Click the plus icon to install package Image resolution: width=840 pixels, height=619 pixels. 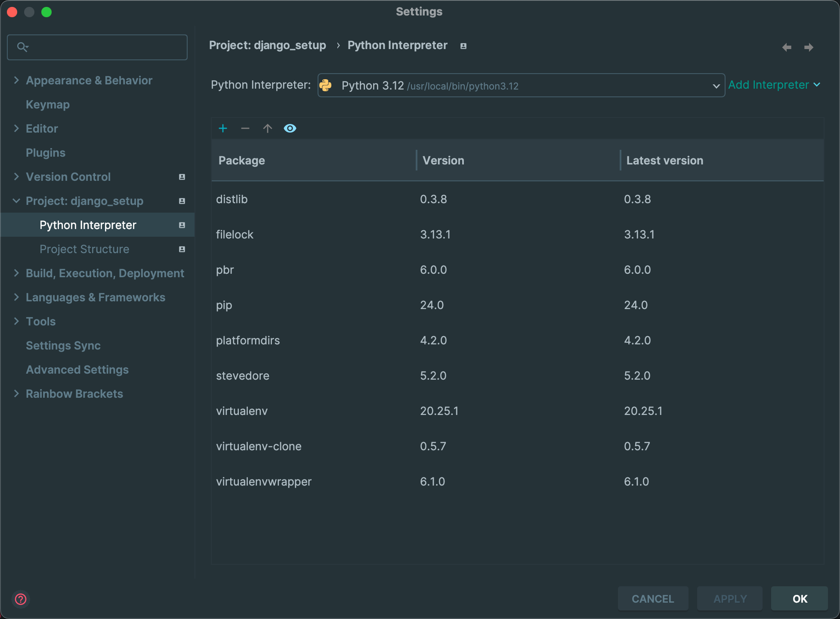(x=223, y=128)
